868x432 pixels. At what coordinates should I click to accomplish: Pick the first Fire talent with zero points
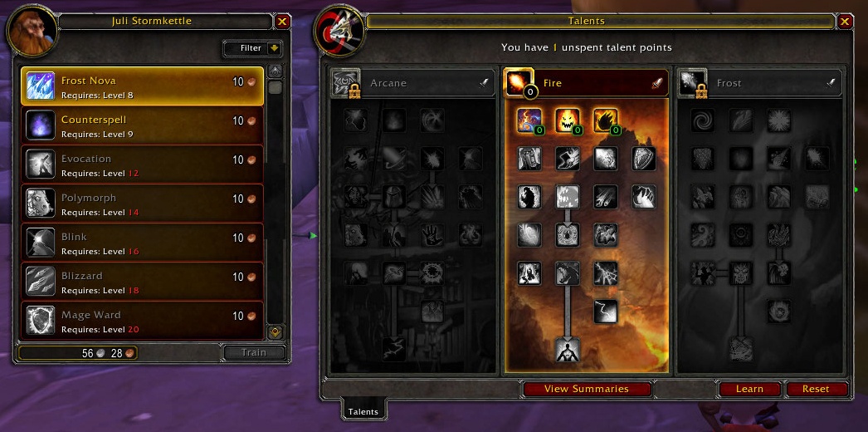tap(529, 120)
